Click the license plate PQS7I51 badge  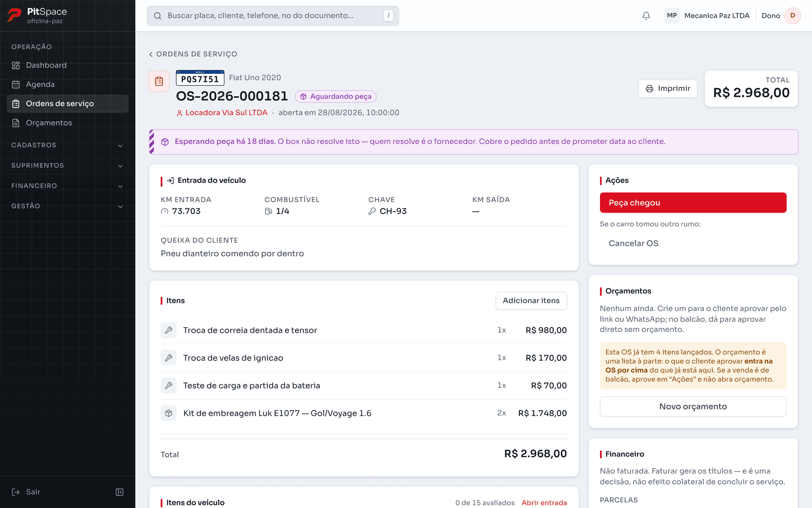point(200,78)
